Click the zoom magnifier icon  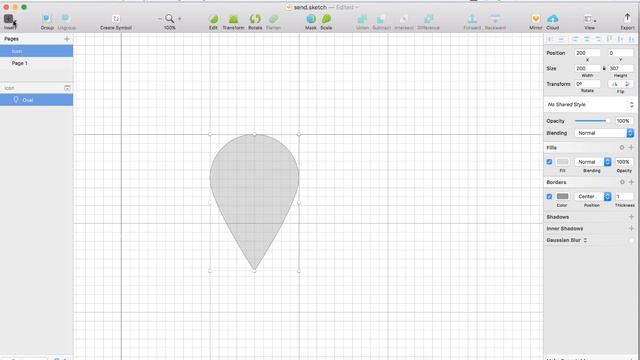170,19
